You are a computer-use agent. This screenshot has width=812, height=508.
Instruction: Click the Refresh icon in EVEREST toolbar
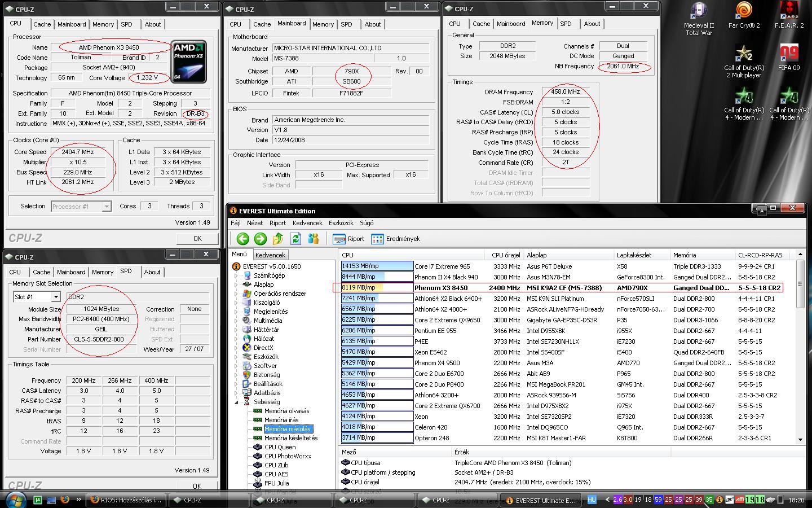click(x=295, y=239)
